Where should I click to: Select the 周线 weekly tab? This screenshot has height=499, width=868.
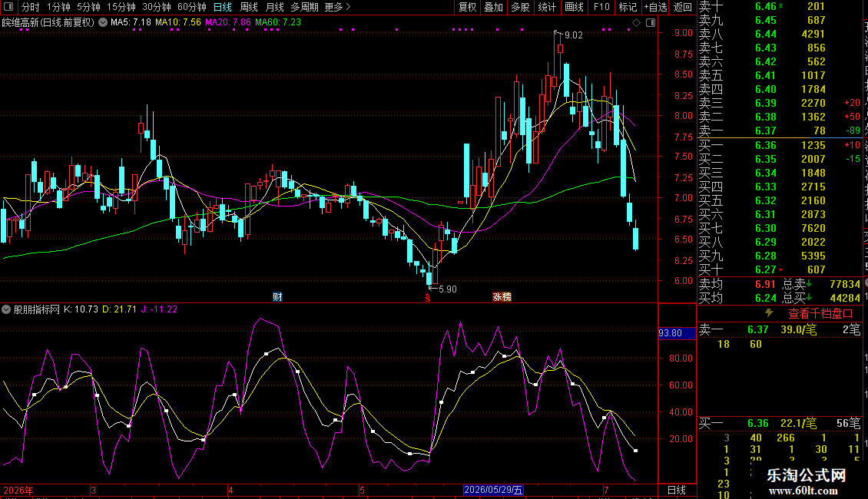[x=249, y=7]
